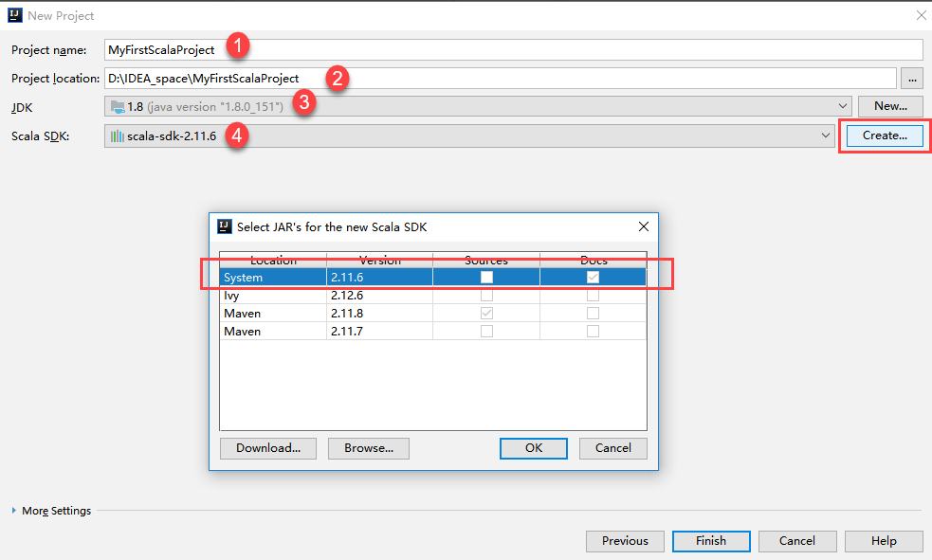The width and height of the screenshot is (932, 560).
Task: Click the Download... button
Action: coord(268,448)
